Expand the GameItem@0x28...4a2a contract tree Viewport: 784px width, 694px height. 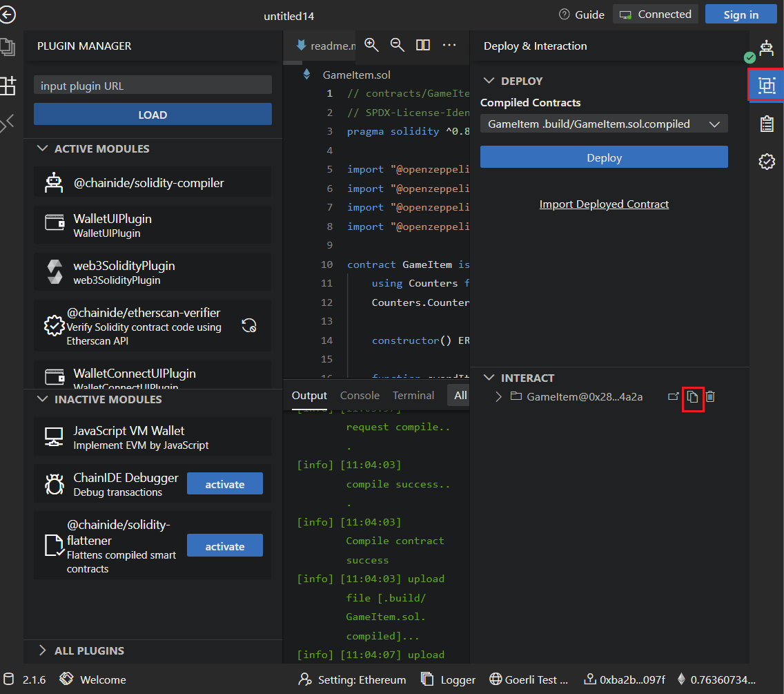498,396
